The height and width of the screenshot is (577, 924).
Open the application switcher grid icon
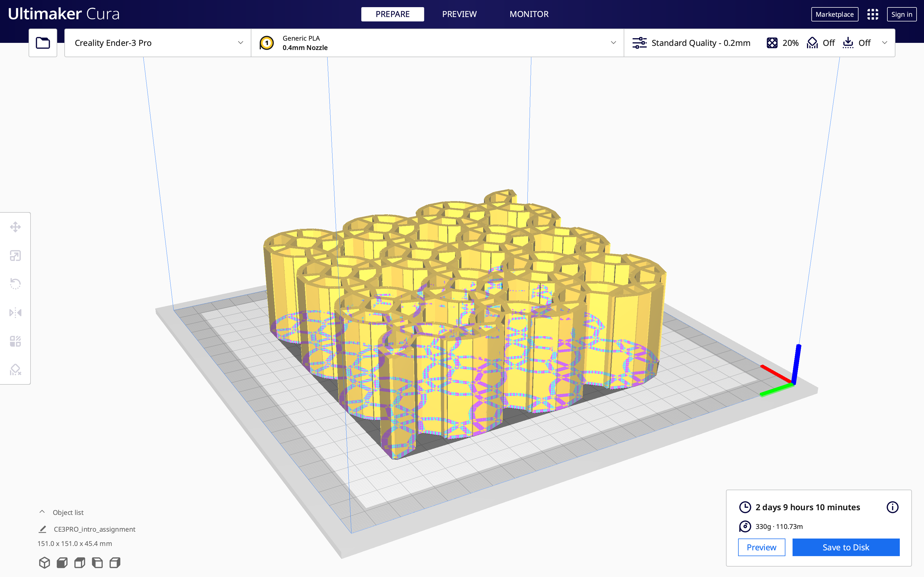tap(873, 15)
